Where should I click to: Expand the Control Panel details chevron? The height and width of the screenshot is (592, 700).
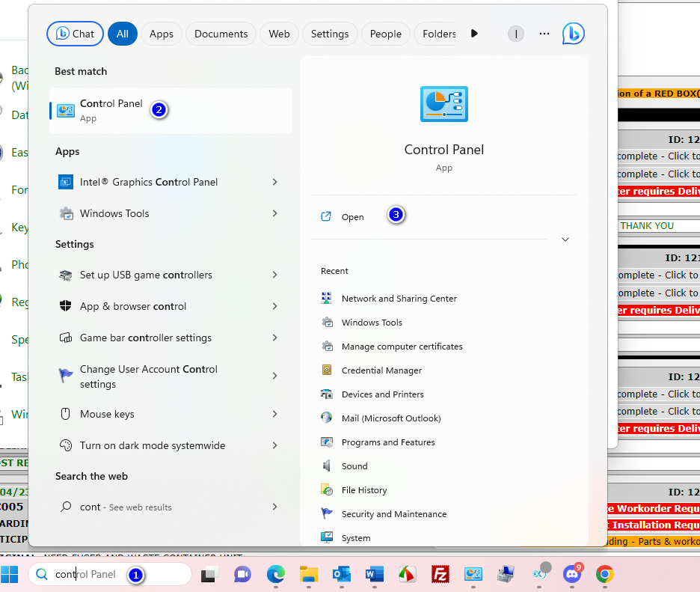pyautogui.click(x=565, y=239)
